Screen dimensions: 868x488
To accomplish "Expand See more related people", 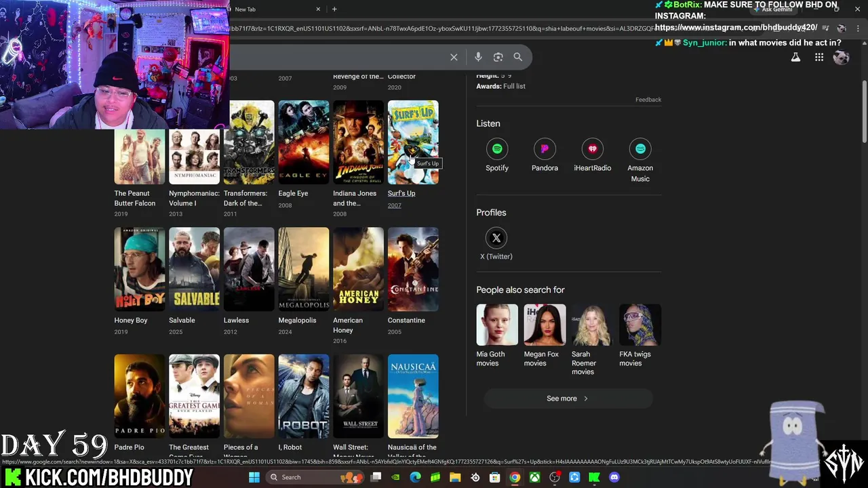I will point(568,399).
